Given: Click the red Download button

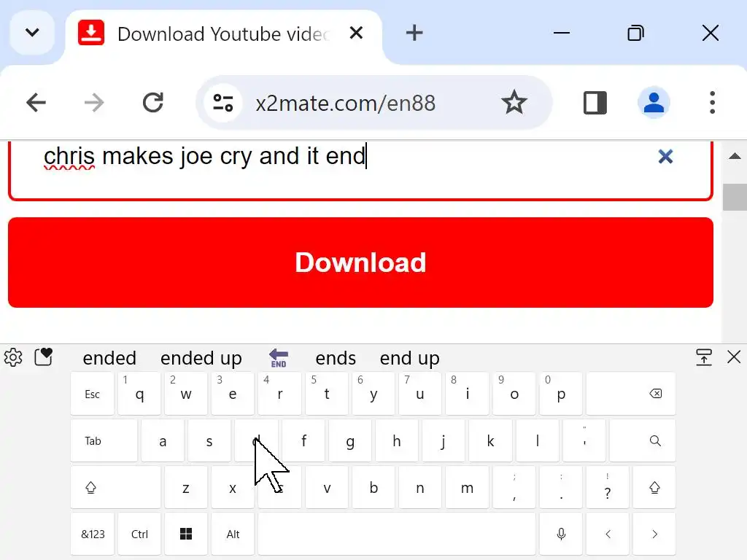Looking at the screenshot, I should [x=360, y=262].
